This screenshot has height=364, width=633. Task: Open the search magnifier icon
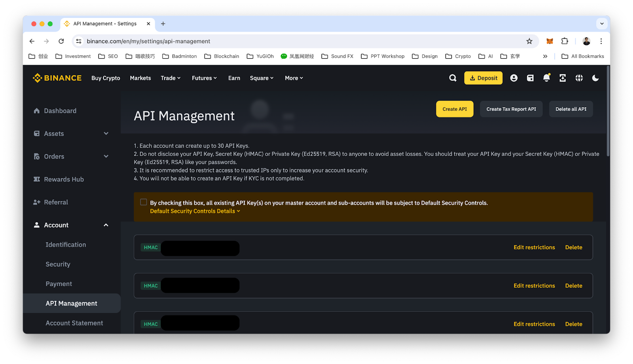[x=453, y=78]
